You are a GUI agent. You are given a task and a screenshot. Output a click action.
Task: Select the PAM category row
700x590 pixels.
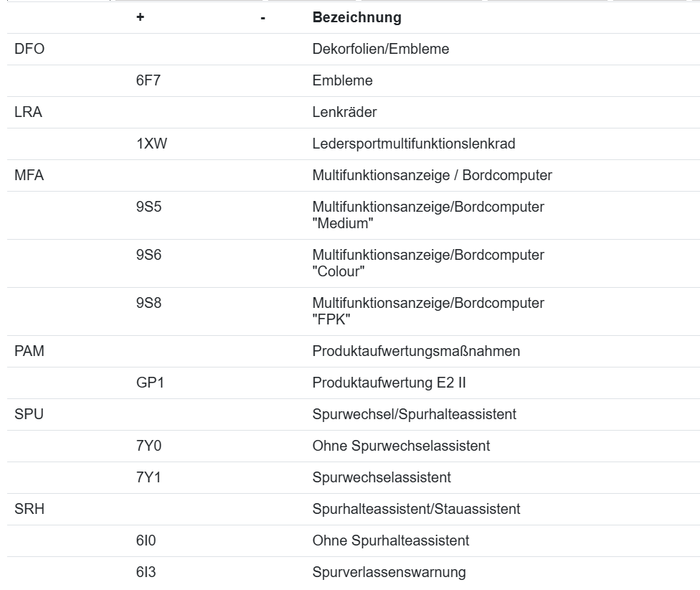click(354, 351)
